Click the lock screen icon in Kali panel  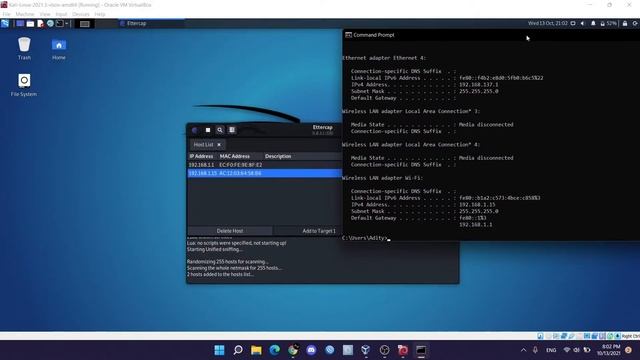[x=624, y=24]
